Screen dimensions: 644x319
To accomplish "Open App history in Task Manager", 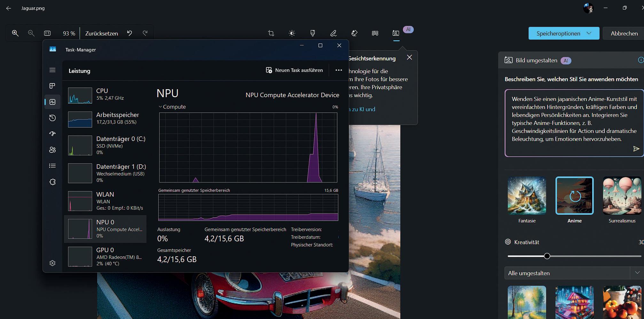I will [52, 118].
